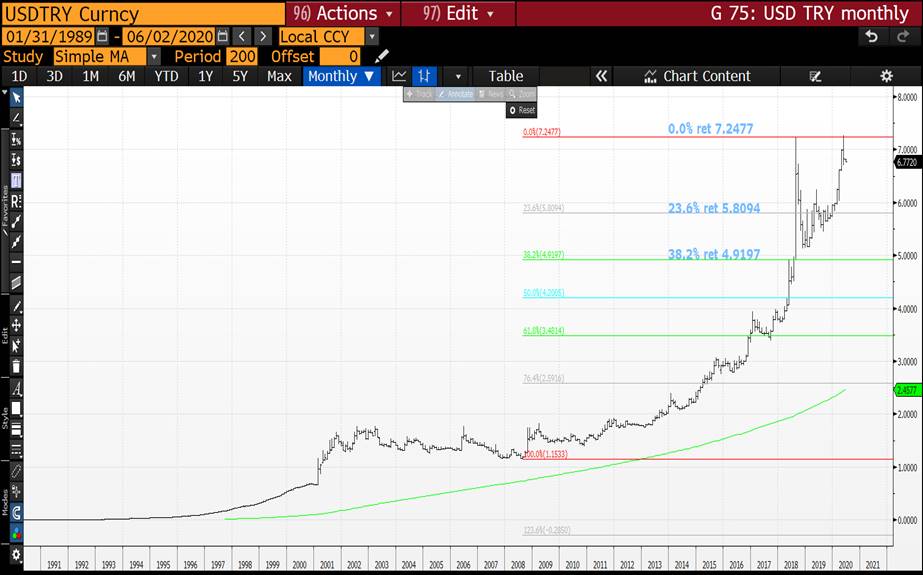Select the YTD range tab
Image resolution: width=923 pixels, height=575 pixels.
pyautogui.click(x=166, y=76)
